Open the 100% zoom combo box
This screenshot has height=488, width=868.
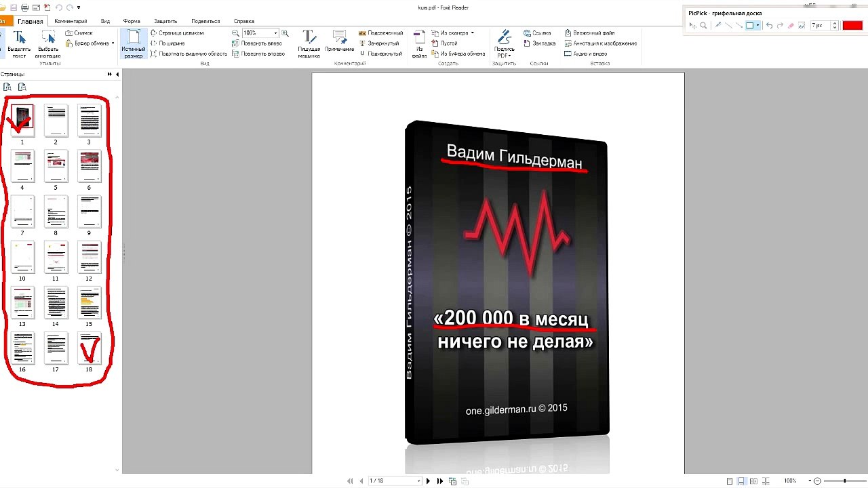click(x=260, y=33)
